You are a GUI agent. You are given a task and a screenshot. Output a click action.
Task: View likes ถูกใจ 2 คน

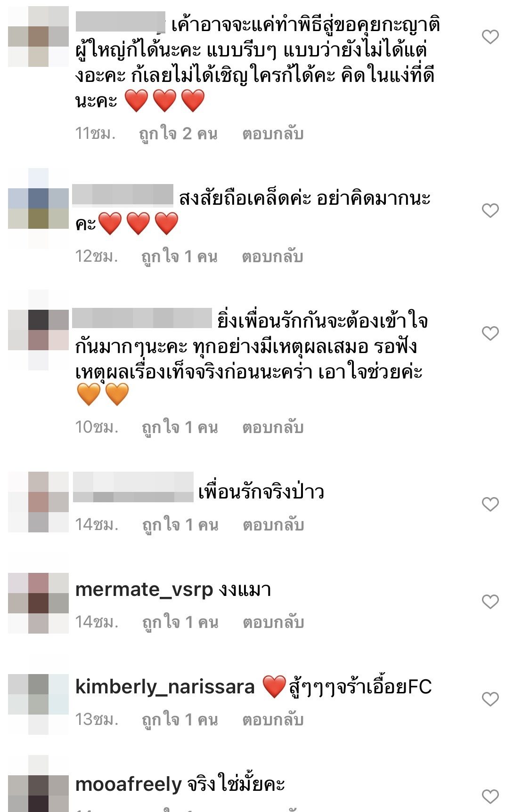[178, 134]
